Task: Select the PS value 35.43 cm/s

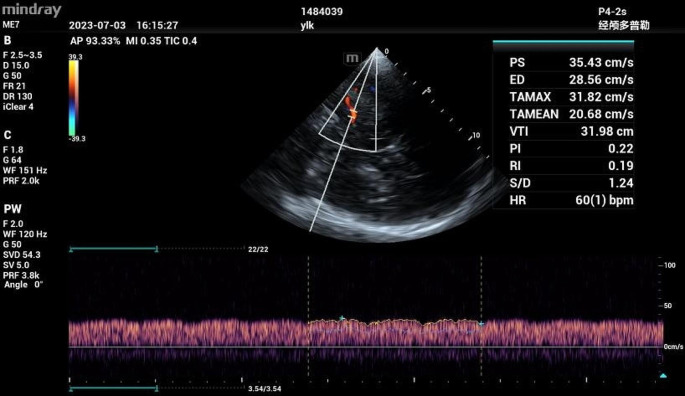Action: tap(601, 63)
